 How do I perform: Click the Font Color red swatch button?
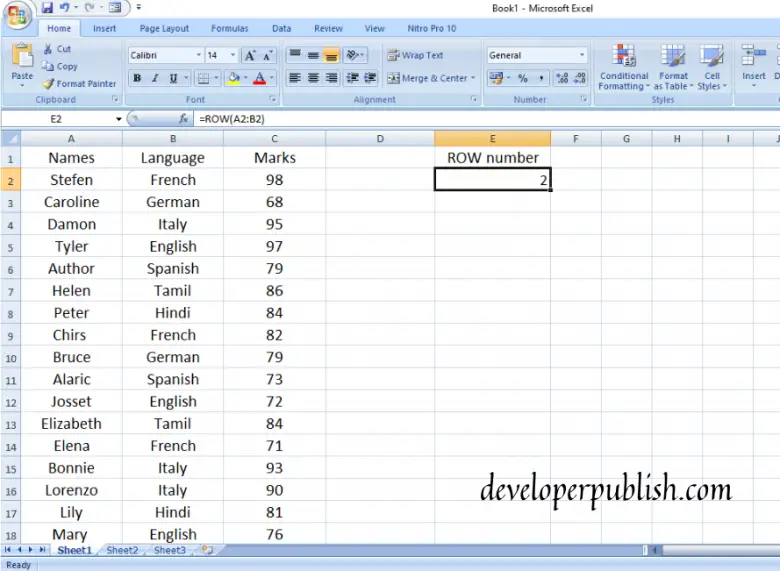(259, 78)
